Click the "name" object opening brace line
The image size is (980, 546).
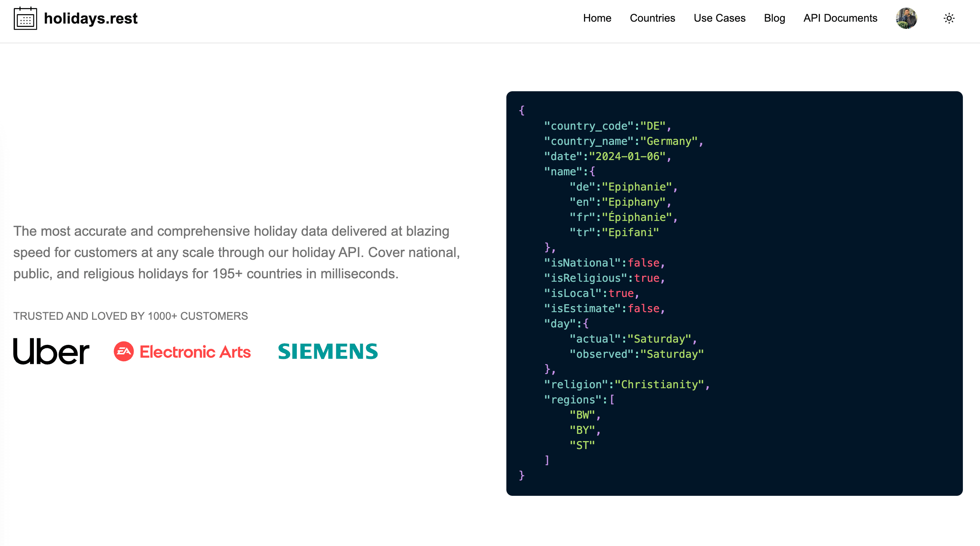coord(569,171)
